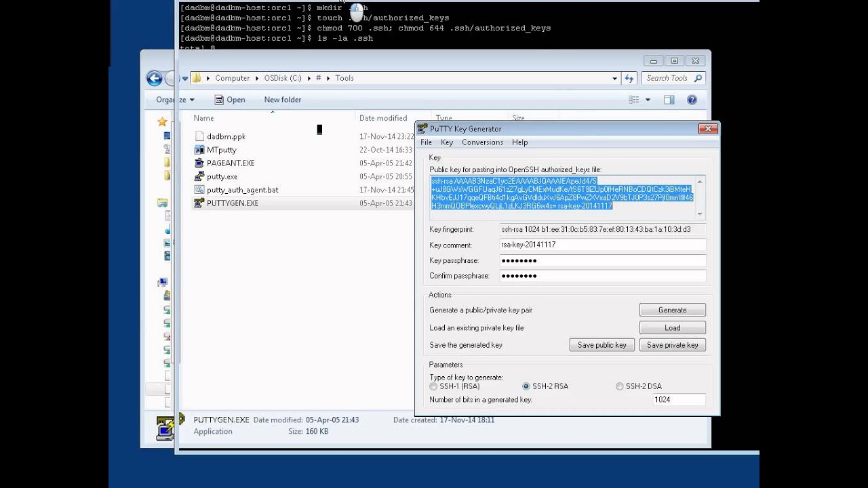Click Save private key button
868x488 pixels.
tap(673, 345)
